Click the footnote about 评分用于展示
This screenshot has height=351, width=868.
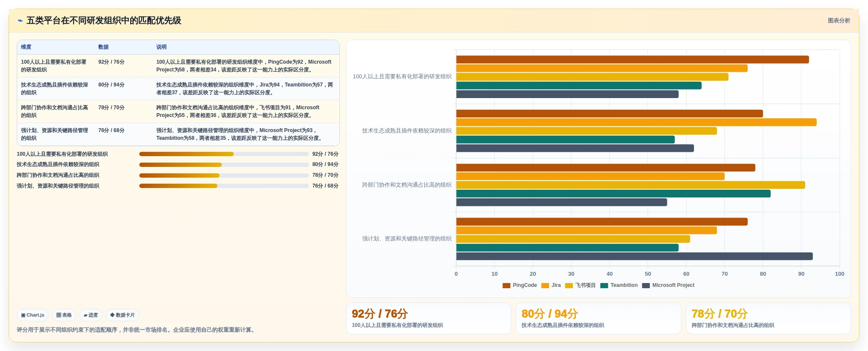pos(137,330)
